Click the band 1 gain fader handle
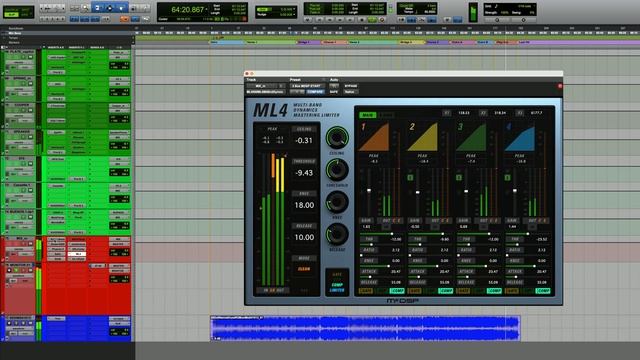This screenshot has width=640, height=360. pos(369,191)
